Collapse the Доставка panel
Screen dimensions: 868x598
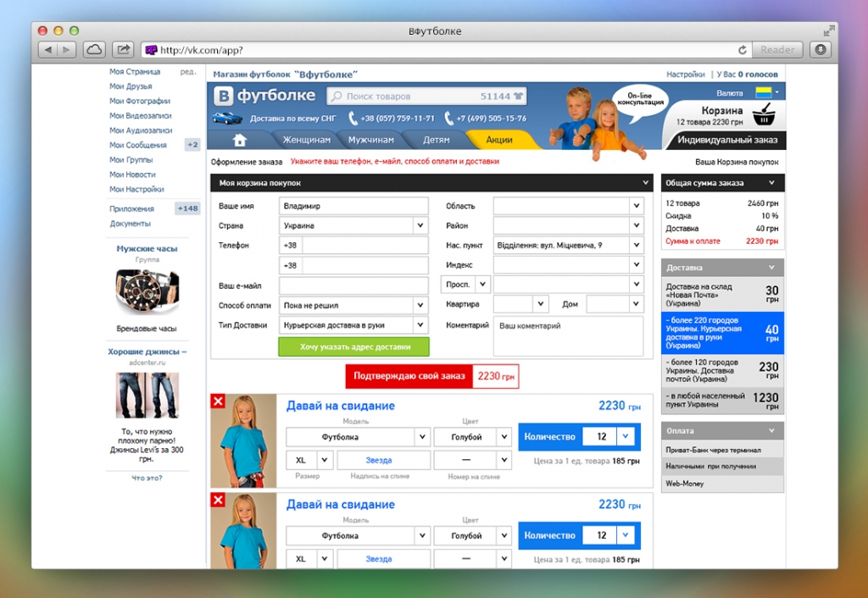click(x=771, y=267)
